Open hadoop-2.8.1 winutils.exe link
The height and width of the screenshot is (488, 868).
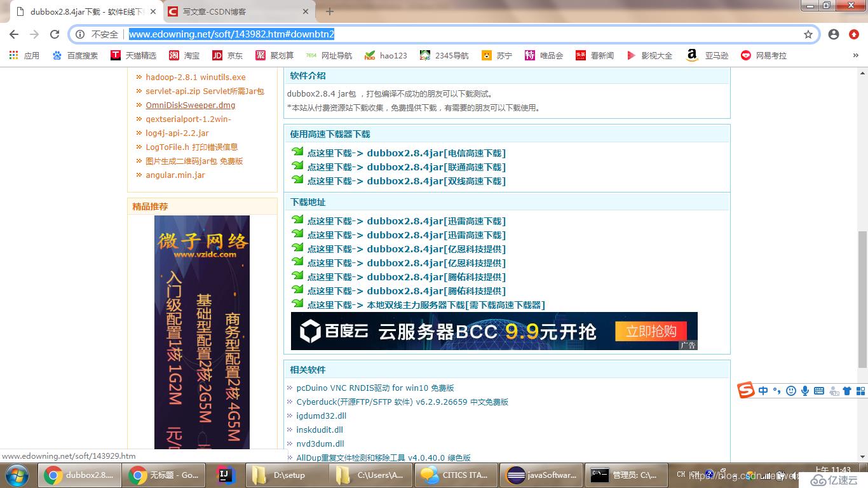196,77
